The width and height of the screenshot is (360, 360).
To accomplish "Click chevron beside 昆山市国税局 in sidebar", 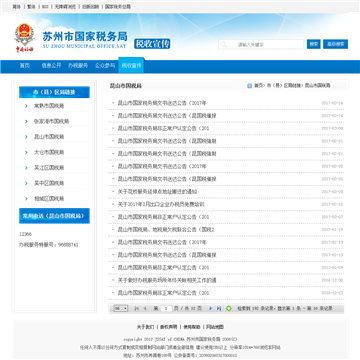I will [26, 137].
